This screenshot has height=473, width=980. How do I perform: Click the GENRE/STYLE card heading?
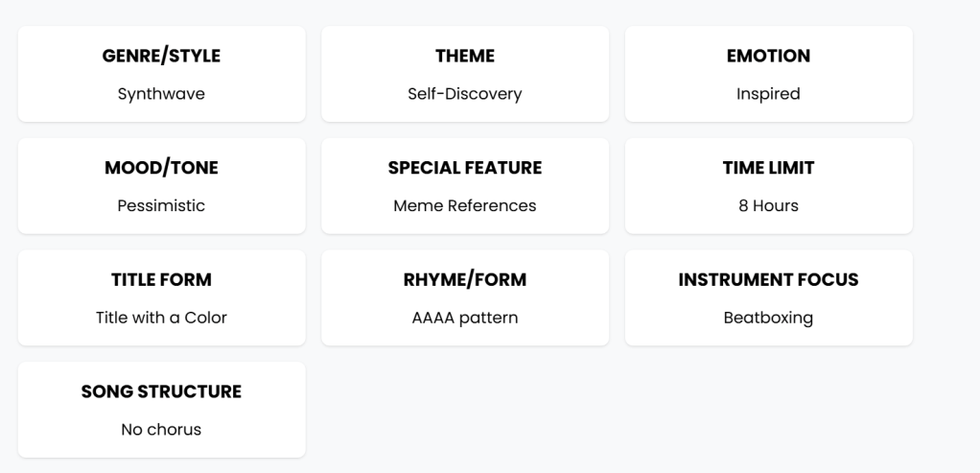tap(161, 56)
